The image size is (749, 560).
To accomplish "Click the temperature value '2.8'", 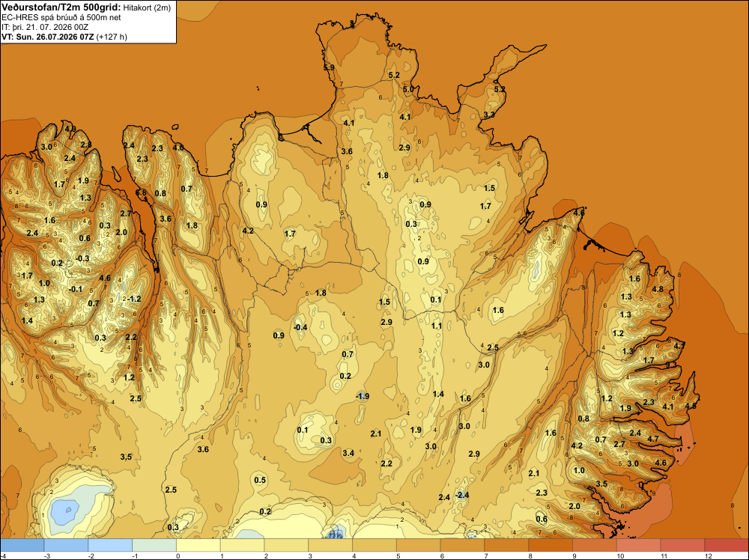I will click(86, 144).
